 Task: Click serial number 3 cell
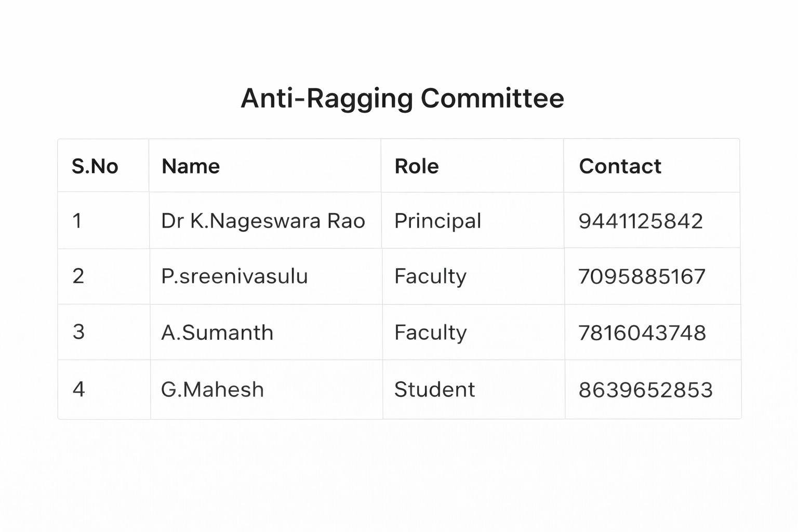click(78, 332)
